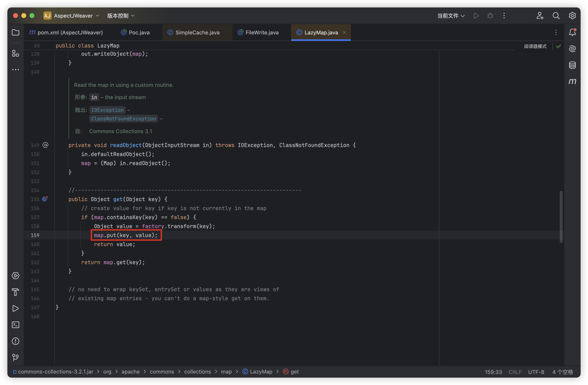
Task: Click sticky line 'public class LazyMap'
Action: (87, 45)
